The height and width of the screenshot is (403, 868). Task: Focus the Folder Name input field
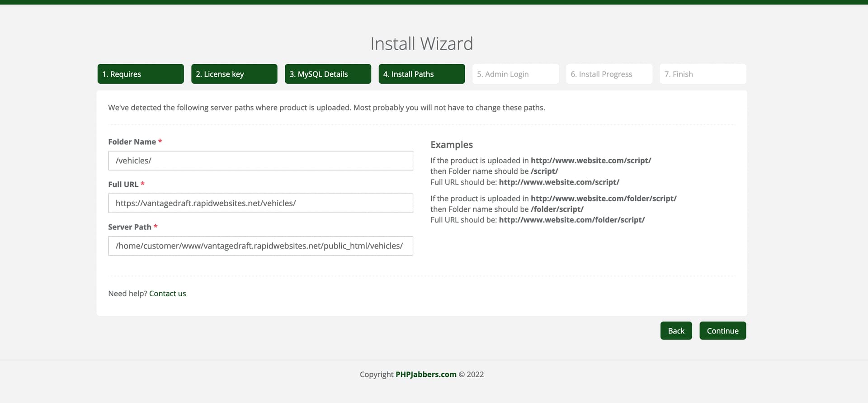[x=260, y=161]
